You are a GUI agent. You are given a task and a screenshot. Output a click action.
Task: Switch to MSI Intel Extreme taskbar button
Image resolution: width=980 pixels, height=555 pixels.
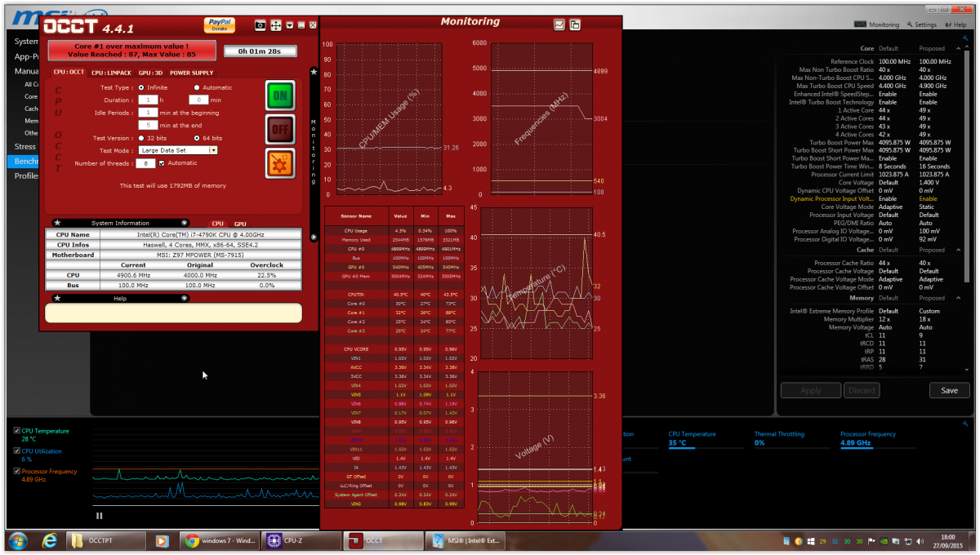point(465,540)
